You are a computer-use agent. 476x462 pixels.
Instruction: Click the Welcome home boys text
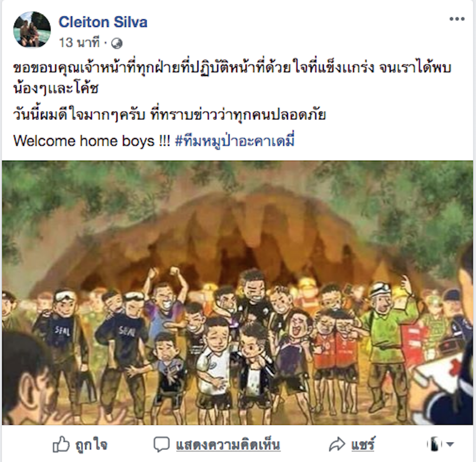(x=91, y=141)
